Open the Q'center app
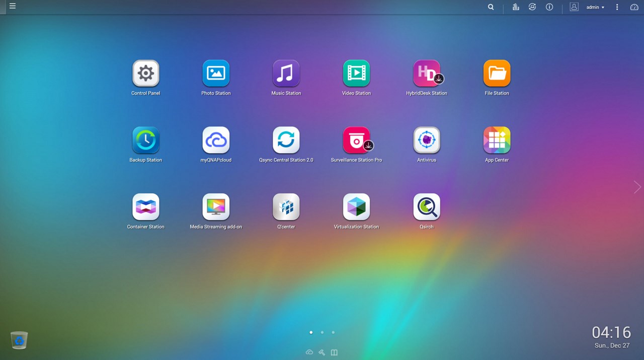Screen dimensions: 644x360 click(286, 207)
